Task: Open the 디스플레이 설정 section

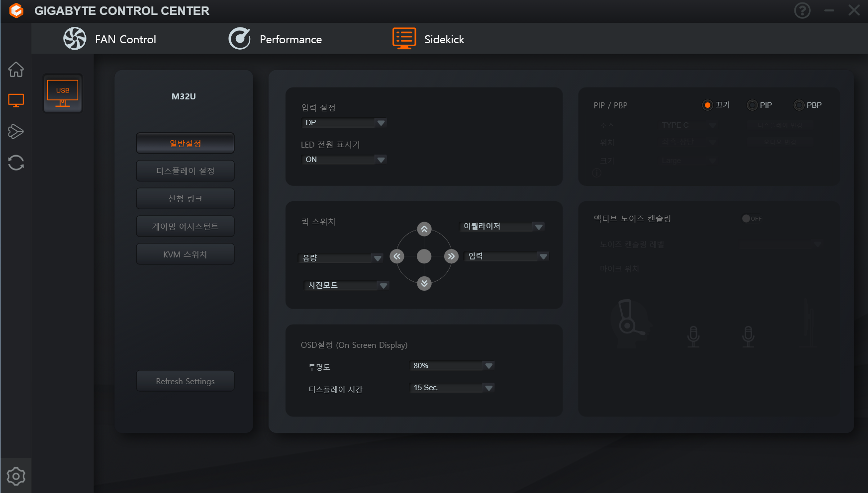Action: pos(186,171)
